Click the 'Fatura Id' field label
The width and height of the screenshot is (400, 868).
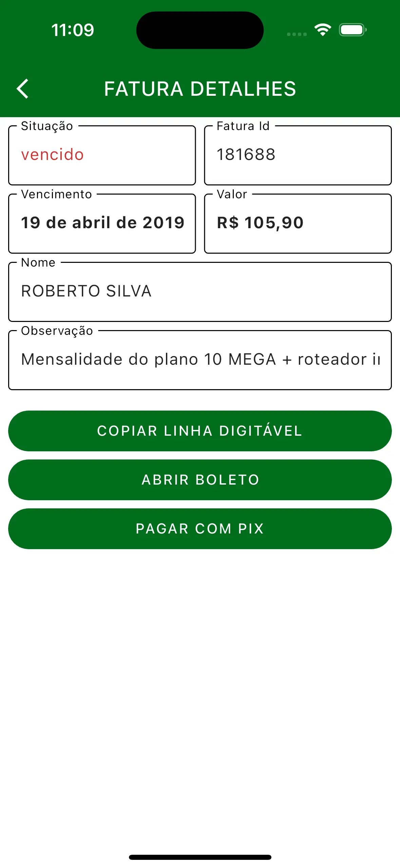click(243, 126)
